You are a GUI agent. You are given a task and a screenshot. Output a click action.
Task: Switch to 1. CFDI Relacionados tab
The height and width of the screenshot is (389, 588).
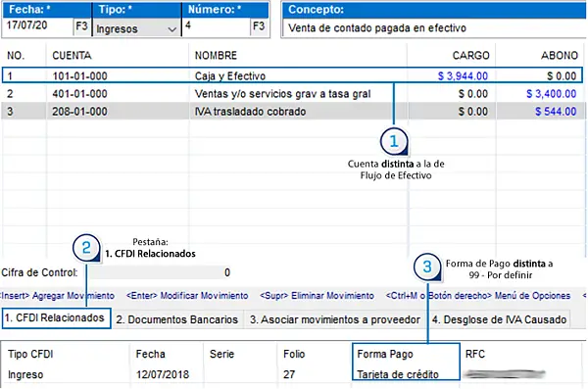[56, 318]
